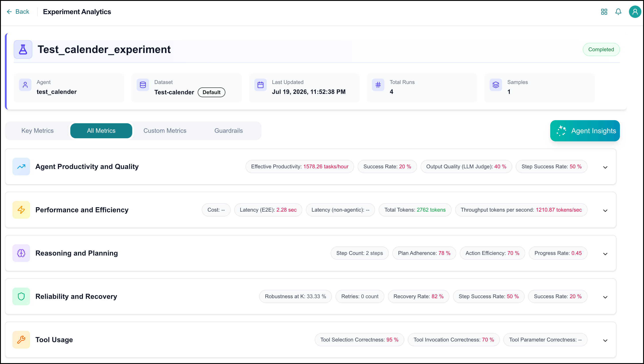Expand Reliability and Recovery chevron
Screen dimensions: 644x364
605,297
